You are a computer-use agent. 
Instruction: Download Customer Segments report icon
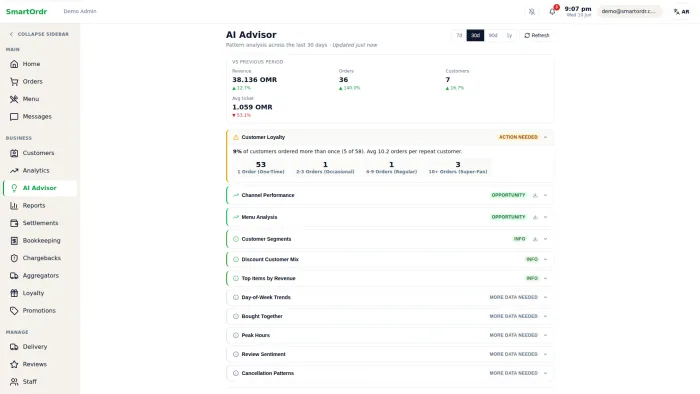click(x=535, y=239)
